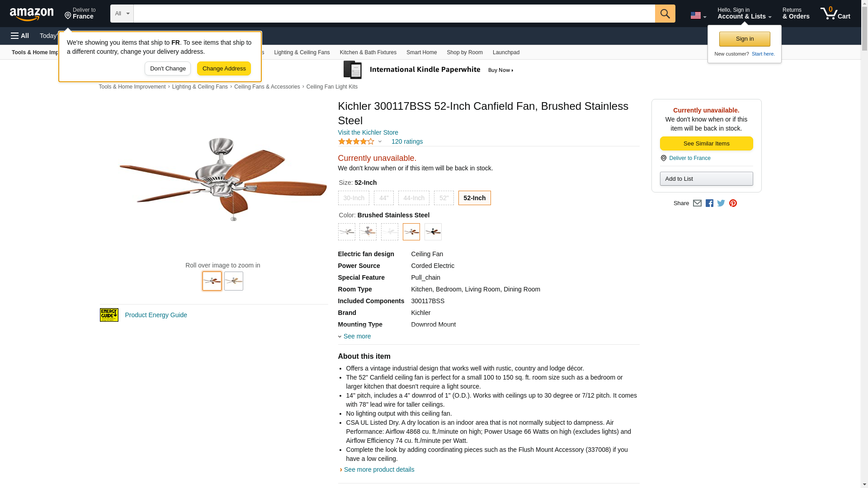The width and height of the screenshot is (868, 488).
Task: Expand See more product specifications
Action: (356, 336)
